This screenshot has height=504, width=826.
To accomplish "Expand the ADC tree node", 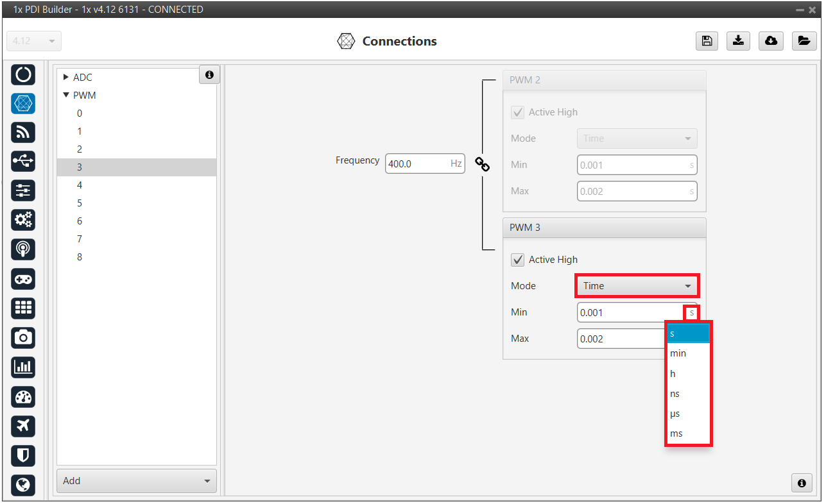I will pyautogui.click(x=66, y=78).
